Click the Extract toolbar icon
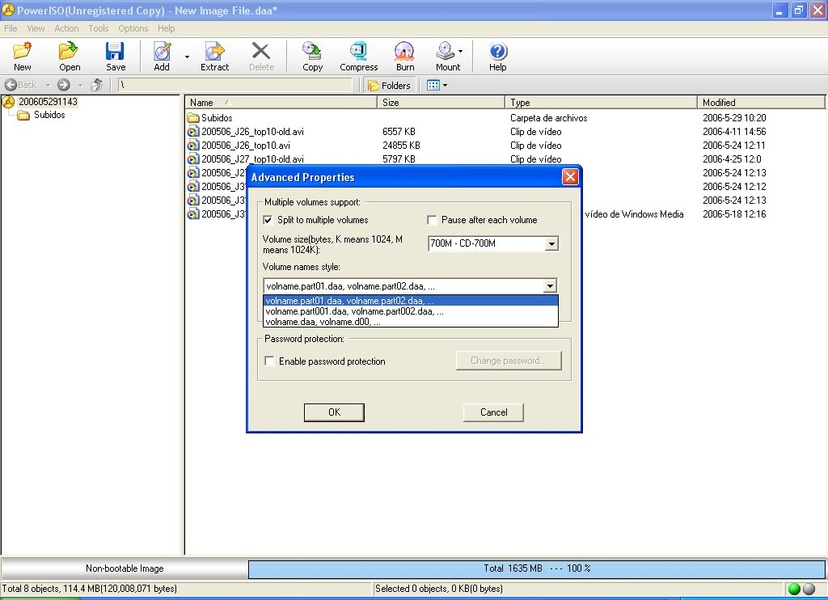The height and width of the screenshot is (600, 828). 214,56
